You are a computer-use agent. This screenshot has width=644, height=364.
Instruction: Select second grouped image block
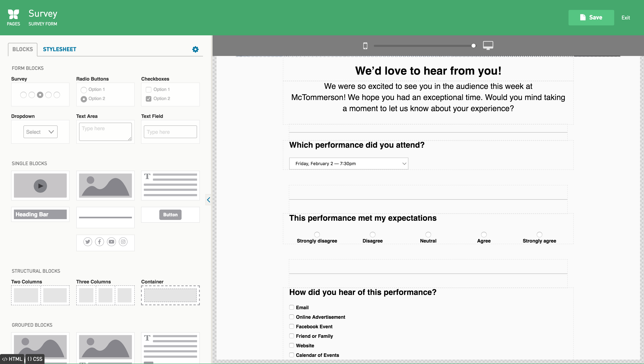tap(105, 348)
